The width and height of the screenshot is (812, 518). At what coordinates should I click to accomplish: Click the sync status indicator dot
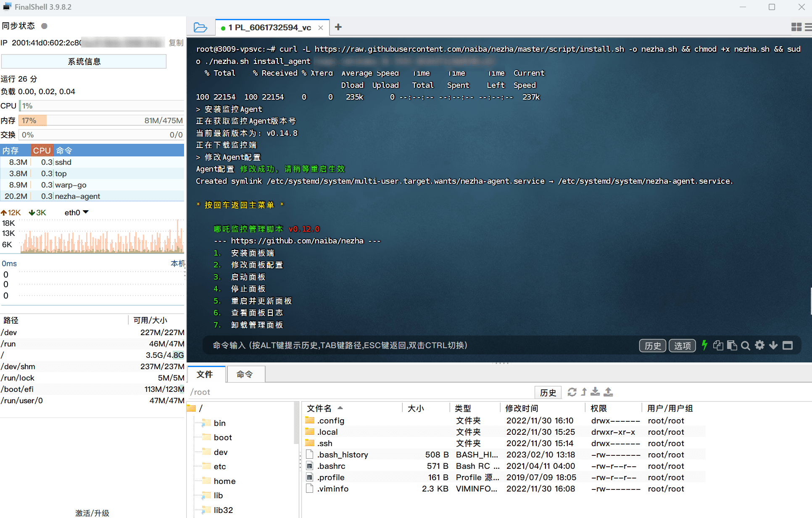[44, 26]
